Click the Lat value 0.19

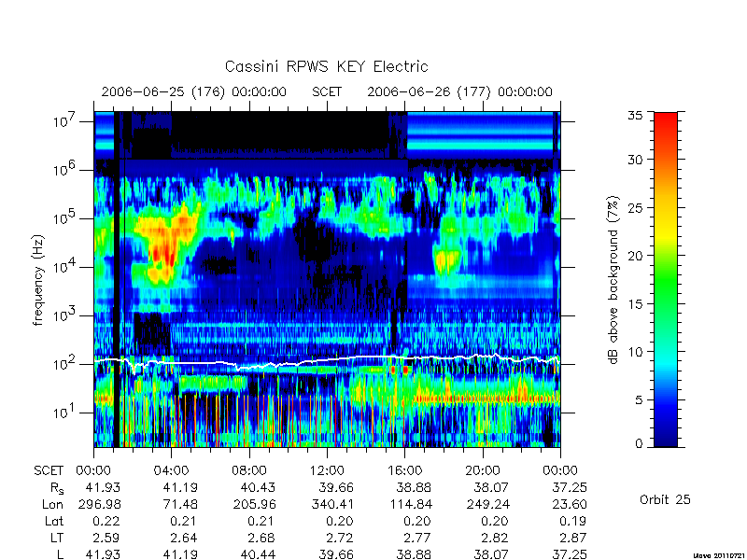tap(572, 521)
